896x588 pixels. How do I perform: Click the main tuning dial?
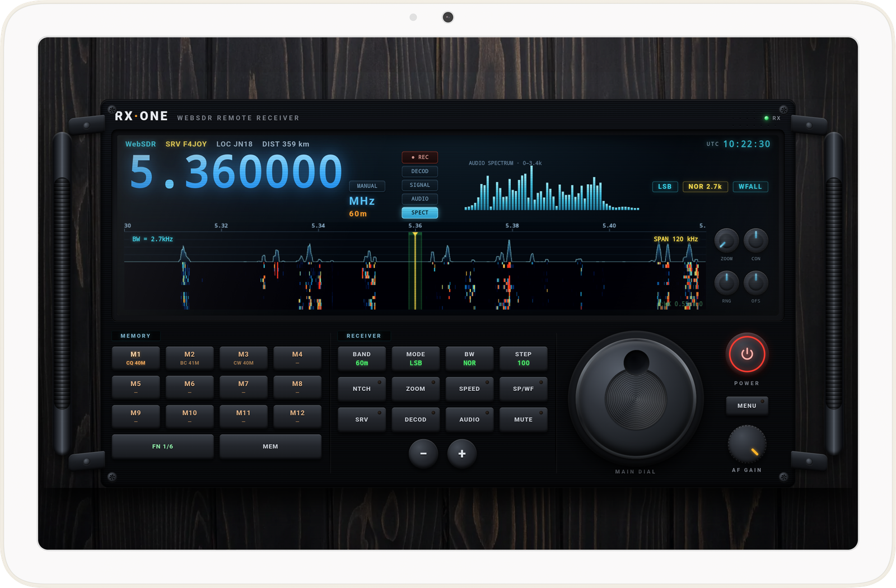click(x=636, y=399)
